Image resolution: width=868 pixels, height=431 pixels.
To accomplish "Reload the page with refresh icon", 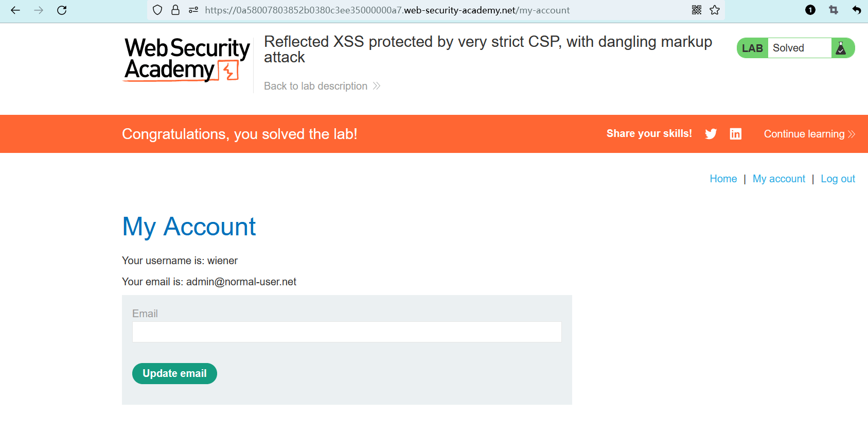I will pyautogui.click(x=62, y=10).
